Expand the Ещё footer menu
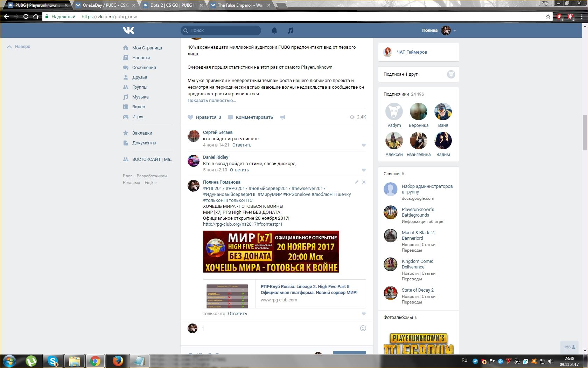 click(151, 183)
